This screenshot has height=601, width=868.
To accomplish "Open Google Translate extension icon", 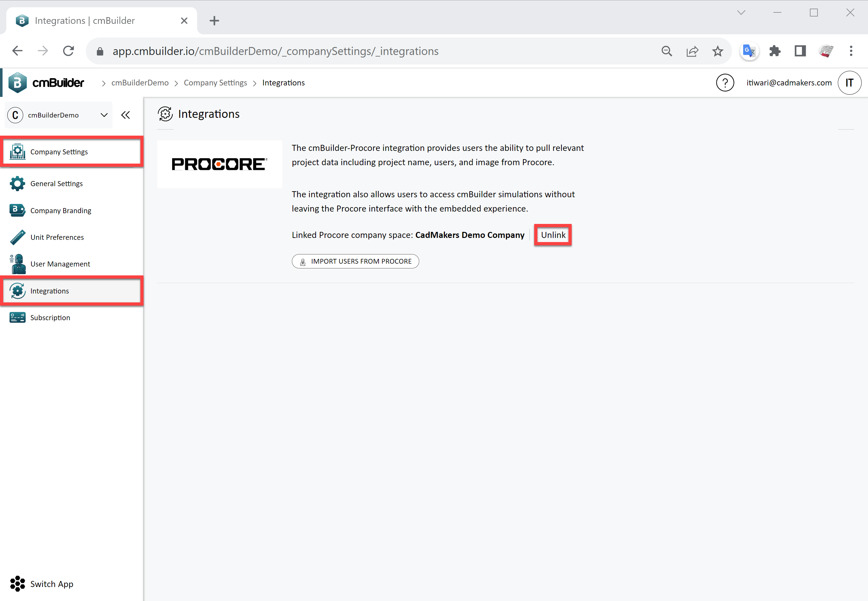I will pyautogui.click(x=749, y=51).
